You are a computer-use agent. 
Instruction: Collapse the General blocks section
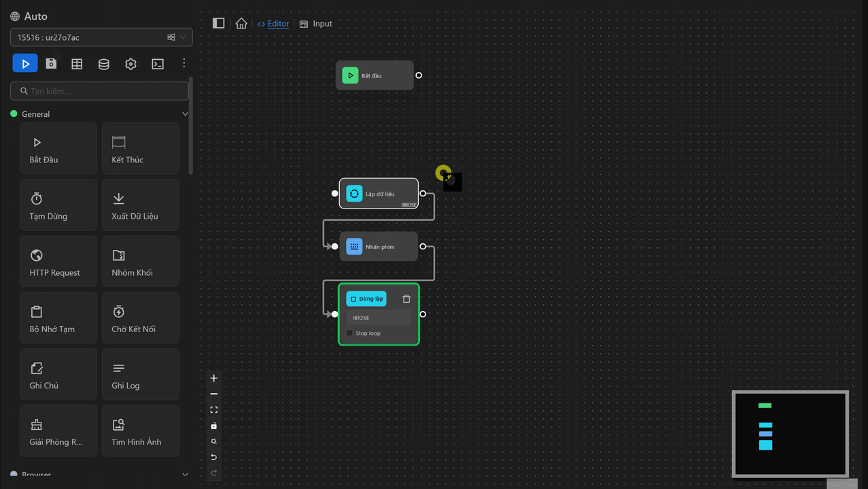[185, 114]
